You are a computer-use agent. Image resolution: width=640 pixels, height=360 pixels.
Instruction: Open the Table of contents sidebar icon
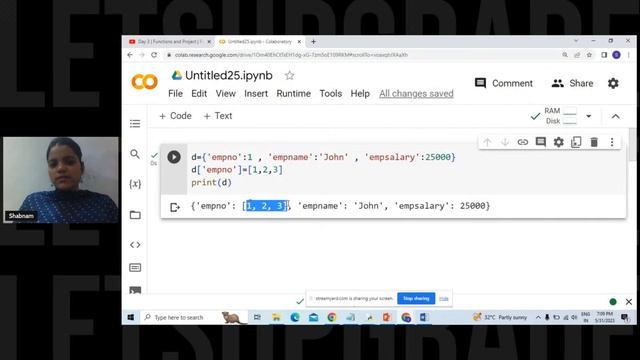(135, 124)
